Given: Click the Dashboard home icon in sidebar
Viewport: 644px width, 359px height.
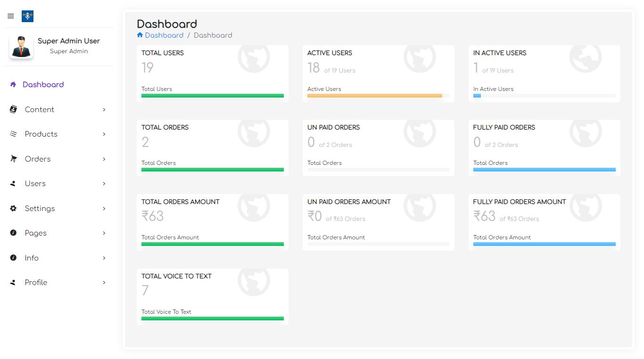Looking at the screenshot, I should (13, 85).
